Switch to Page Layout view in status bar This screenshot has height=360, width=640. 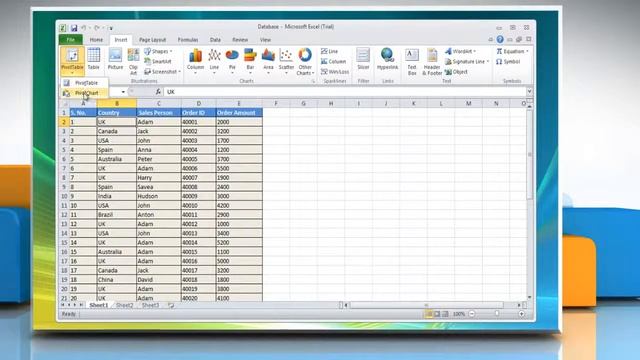[437, 314]
